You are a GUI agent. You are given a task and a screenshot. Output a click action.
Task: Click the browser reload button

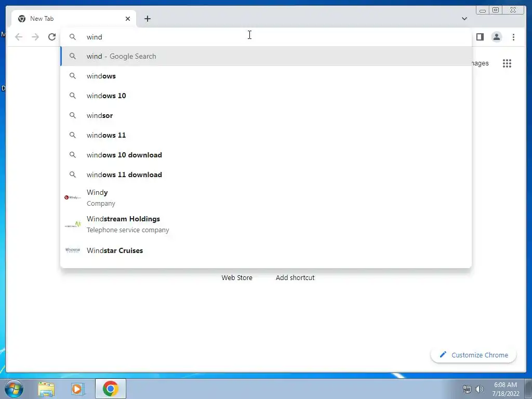[52, 37]
